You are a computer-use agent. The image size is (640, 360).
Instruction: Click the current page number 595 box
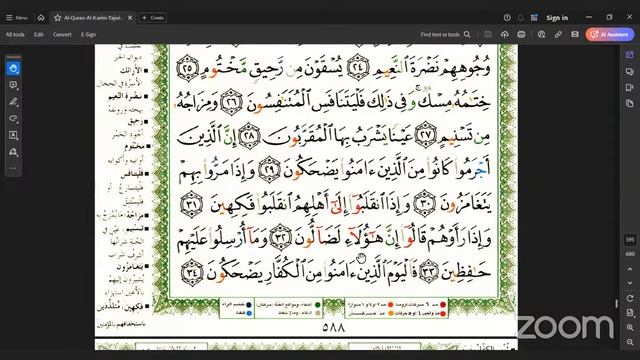[x=630, y=240]
